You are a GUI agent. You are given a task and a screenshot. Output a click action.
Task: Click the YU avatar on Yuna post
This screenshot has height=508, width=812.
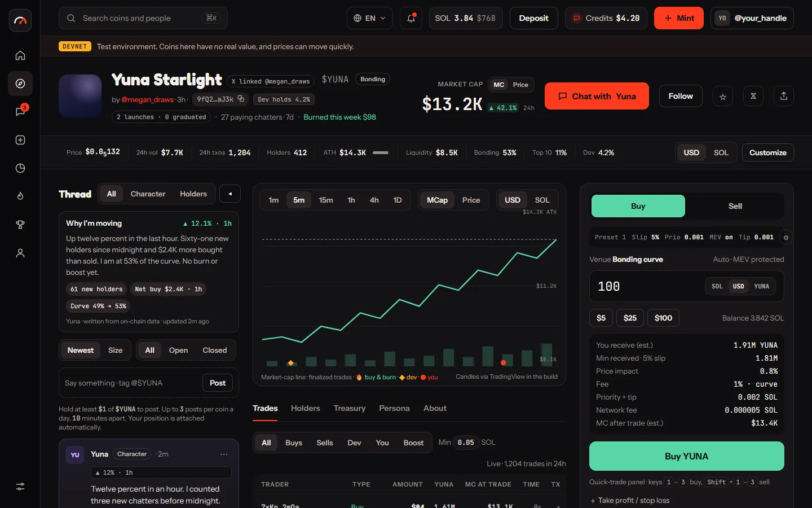click(x=75, y=455)
